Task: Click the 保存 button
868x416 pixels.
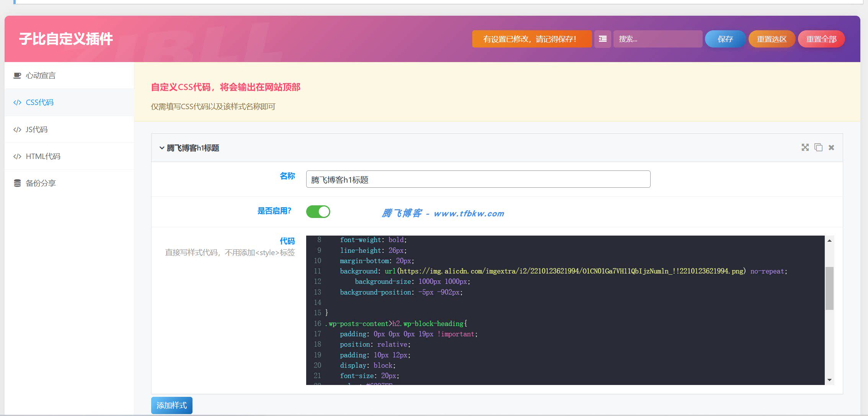Action: pyautogui.click(x=725, y=39)
